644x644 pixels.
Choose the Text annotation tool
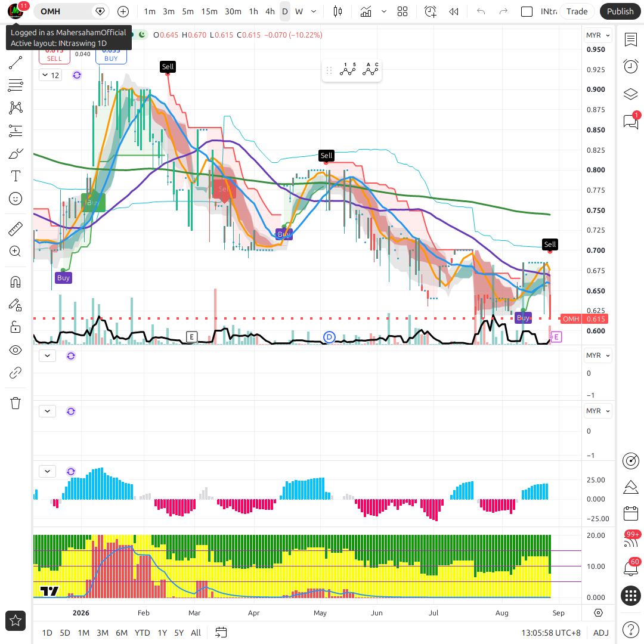tap(16, 176)
